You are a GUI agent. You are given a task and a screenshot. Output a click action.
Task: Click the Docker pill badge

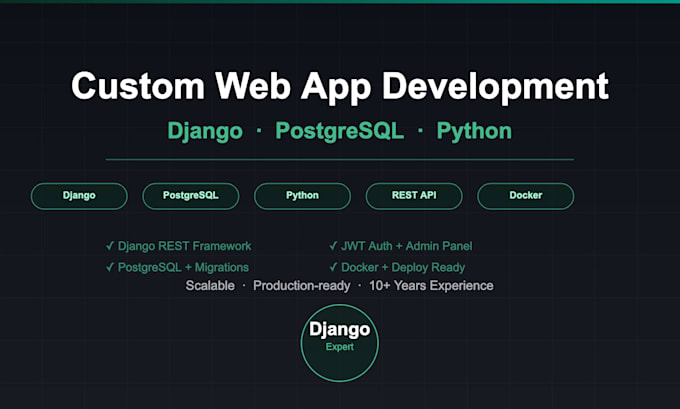coord(526,196)
